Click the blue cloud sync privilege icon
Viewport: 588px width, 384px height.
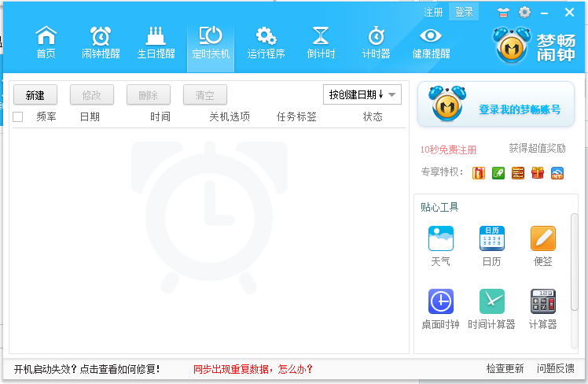[557, 173]
